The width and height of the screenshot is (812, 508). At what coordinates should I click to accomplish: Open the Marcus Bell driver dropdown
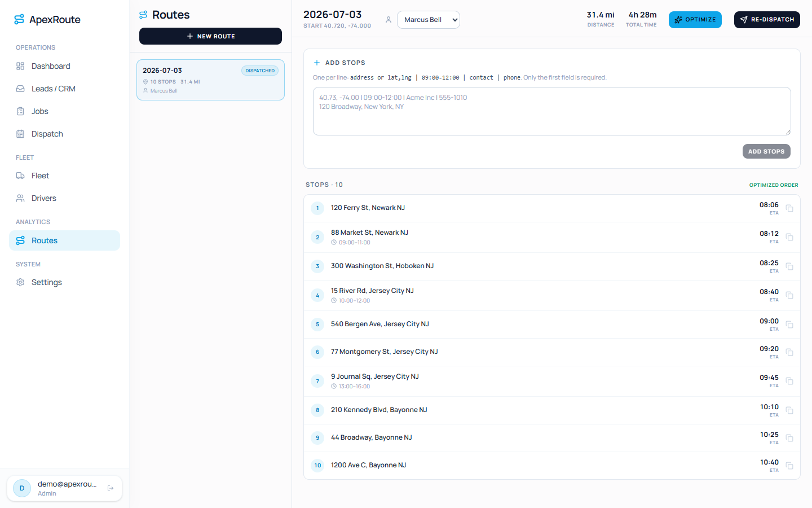(429, 20)
